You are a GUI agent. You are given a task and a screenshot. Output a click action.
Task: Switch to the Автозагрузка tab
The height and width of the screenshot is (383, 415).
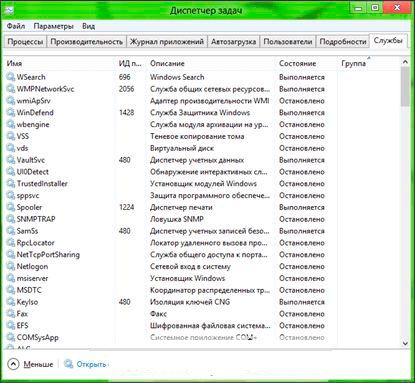[233, 42]
